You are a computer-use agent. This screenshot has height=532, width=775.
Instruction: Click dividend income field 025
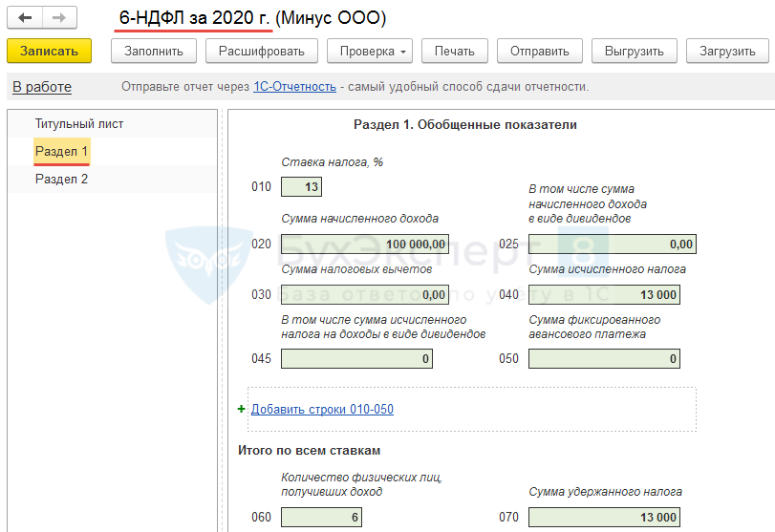click(x=613, y=244)
